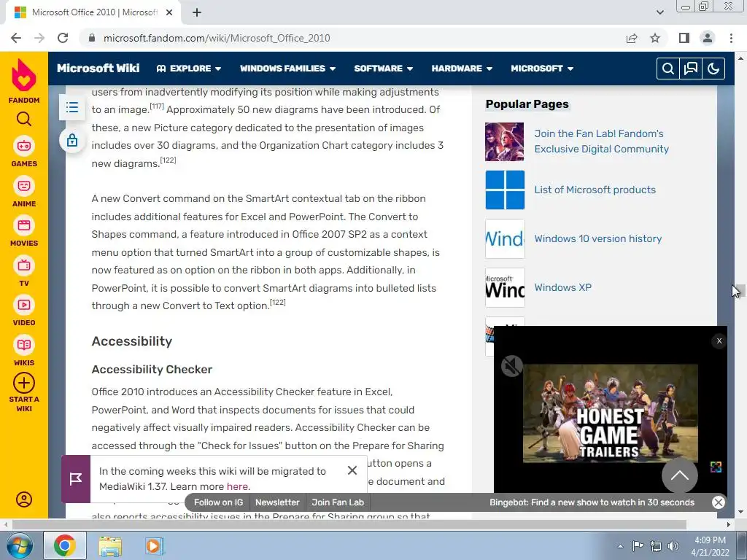Viewport: 747px width, 560px height.
Task: Open Windows Media Player from taskbar
Action: pyautogui.click(x=155, y=545)
